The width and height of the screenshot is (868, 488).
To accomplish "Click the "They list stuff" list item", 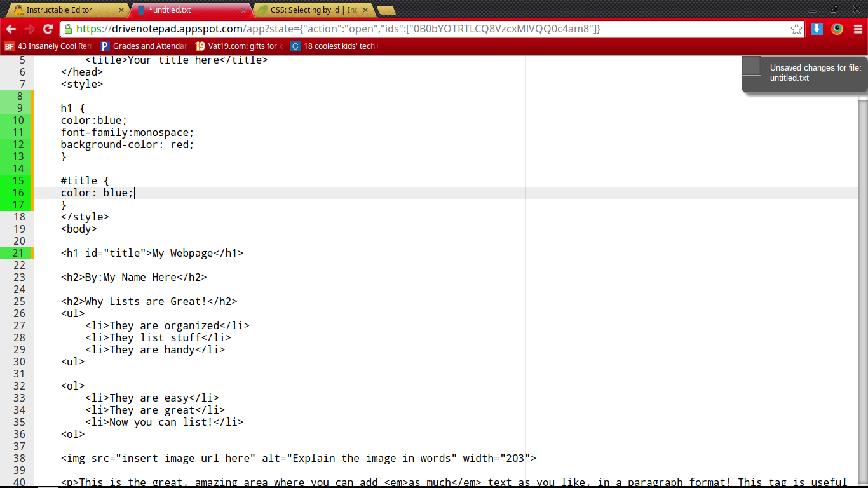I will [158, 338].
